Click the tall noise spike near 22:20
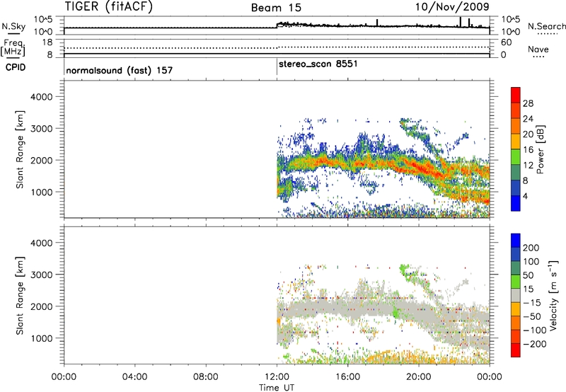This screenshot has height=392, width=566. tap(461, 22)
